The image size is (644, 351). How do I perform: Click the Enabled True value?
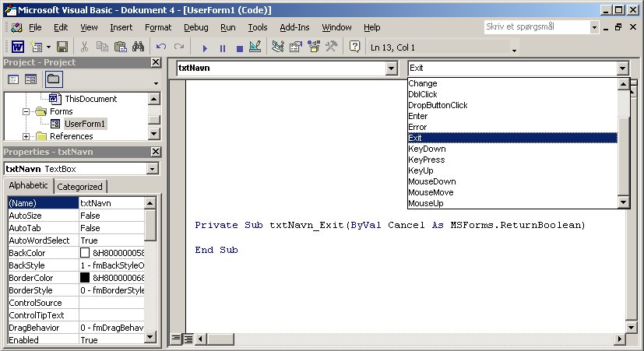click(x=111, y=340)
